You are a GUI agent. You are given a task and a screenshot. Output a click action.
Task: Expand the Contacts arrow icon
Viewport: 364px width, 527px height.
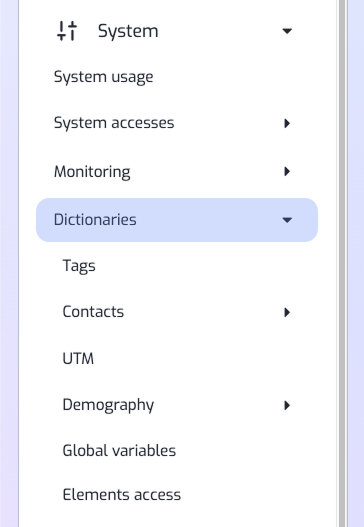coord(287,312)
